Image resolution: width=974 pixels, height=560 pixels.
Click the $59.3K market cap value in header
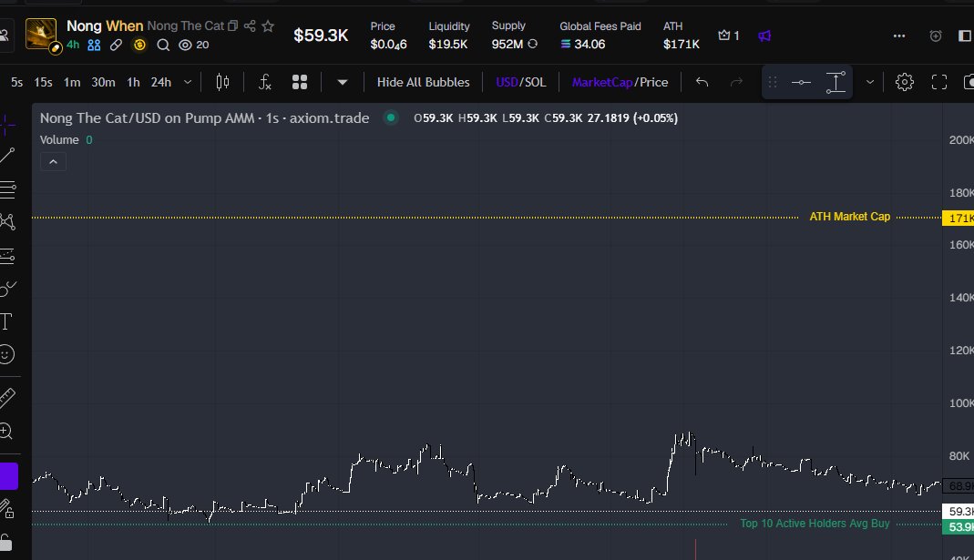pos(321,36)
